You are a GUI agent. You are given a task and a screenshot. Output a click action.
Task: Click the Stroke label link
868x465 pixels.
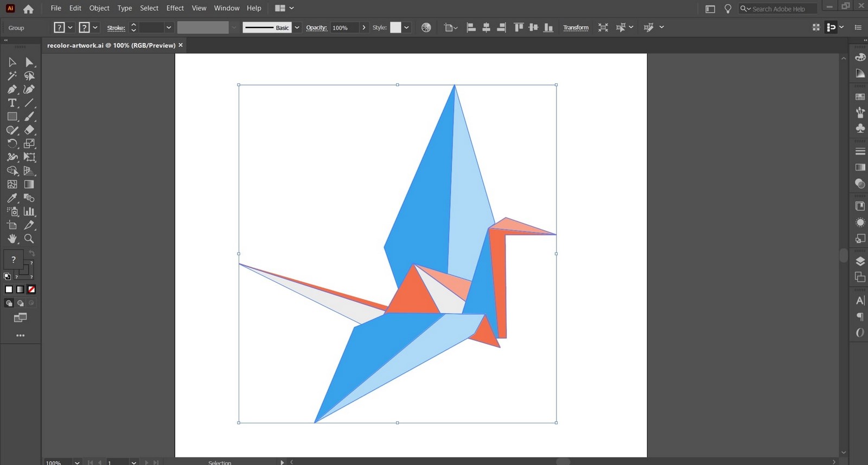[116, 28]
